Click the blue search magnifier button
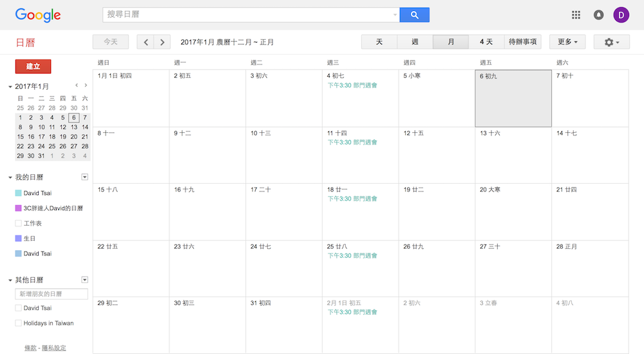The width and height of the screenshot is (644, 354). coord(414,15)
